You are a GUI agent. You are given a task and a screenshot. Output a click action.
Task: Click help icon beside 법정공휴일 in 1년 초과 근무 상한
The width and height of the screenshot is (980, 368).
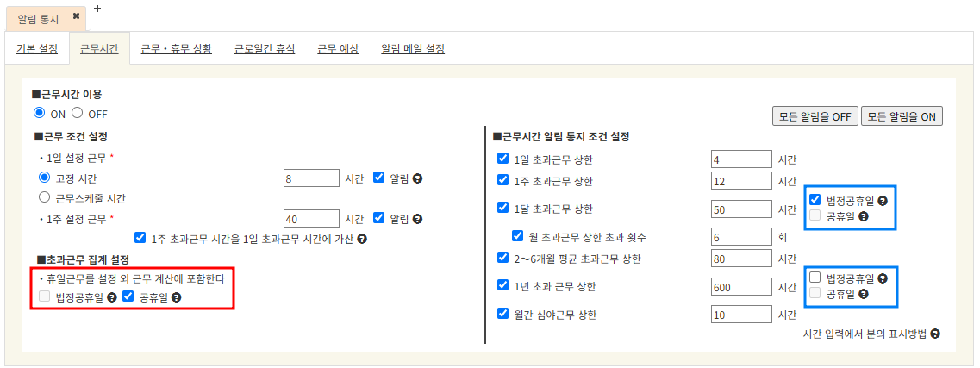(883, 278)
